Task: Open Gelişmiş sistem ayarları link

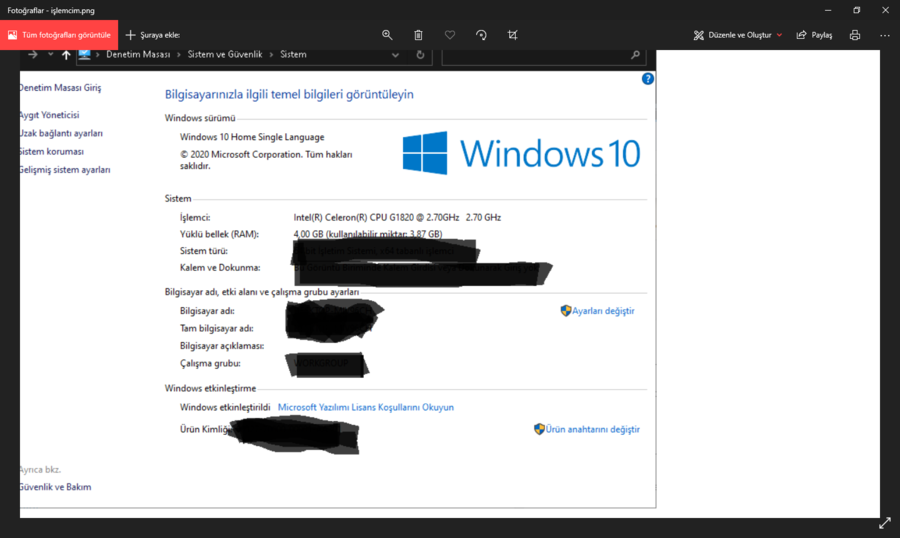Action: [65, 170]
